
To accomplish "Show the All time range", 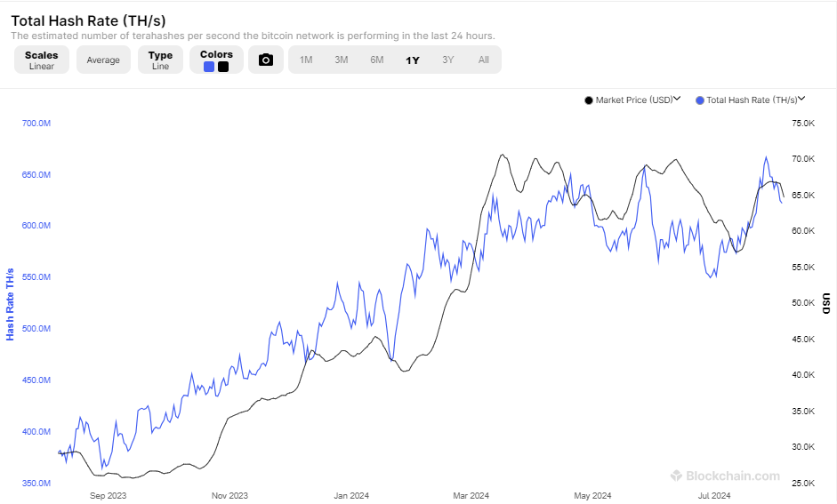I will (x=484, y=60).
